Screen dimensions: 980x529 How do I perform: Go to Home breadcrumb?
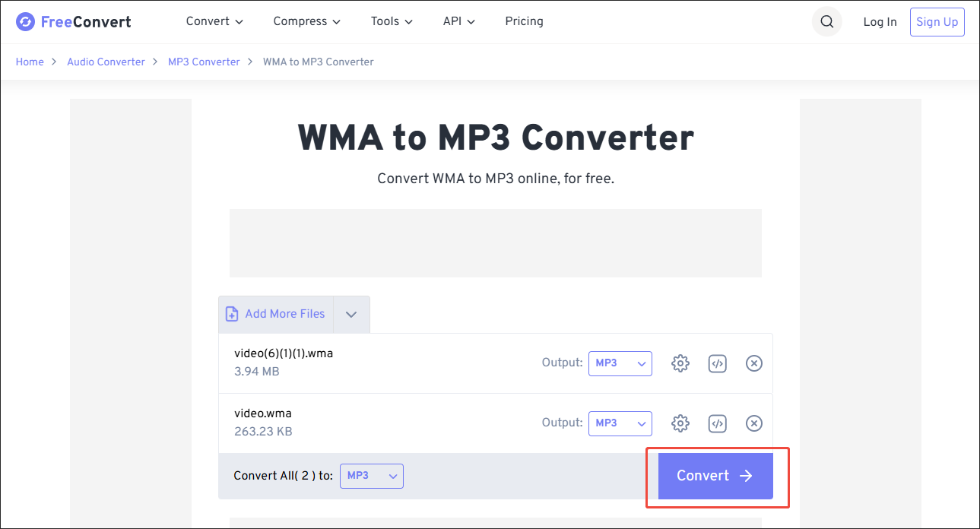(30, 62)
